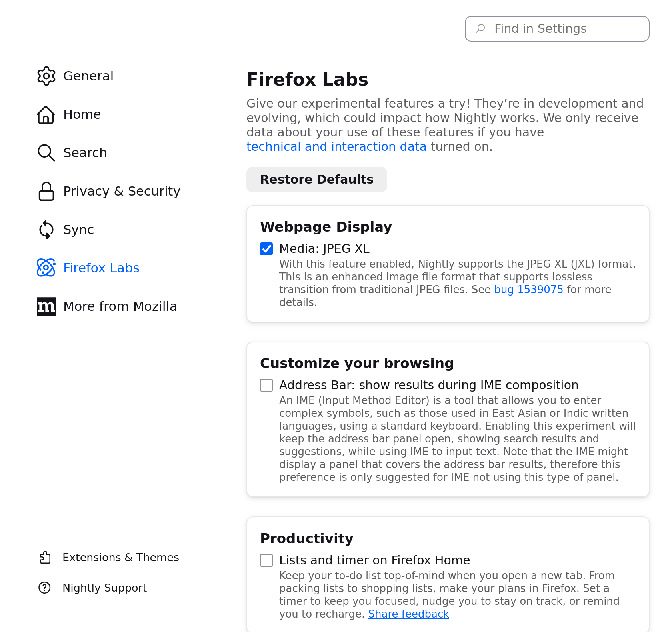This screenshot has height=632, width=672.
Task: Switch to the Privacy & Security section
Action: click(x=122, y=191)
